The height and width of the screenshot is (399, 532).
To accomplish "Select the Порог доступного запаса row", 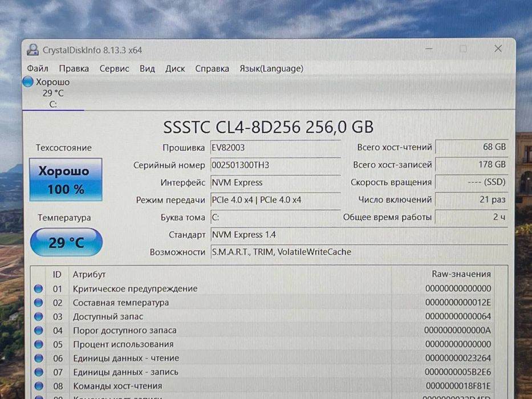I will point(263,330).
